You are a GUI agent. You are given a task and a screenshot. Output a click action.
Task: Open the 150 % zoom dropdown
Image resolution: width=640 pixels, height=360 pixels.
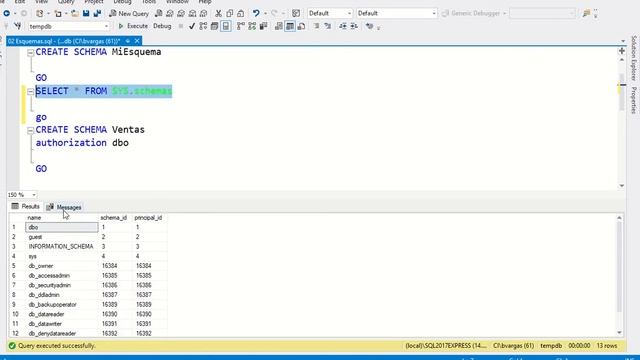tap(33, 195)
